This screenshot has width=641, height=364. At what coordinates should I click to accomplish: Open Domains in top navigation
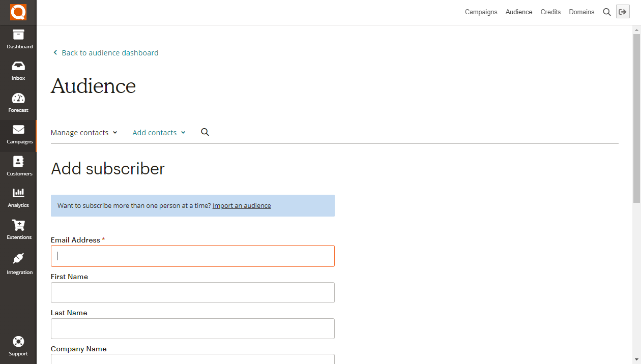coord(581,12)
